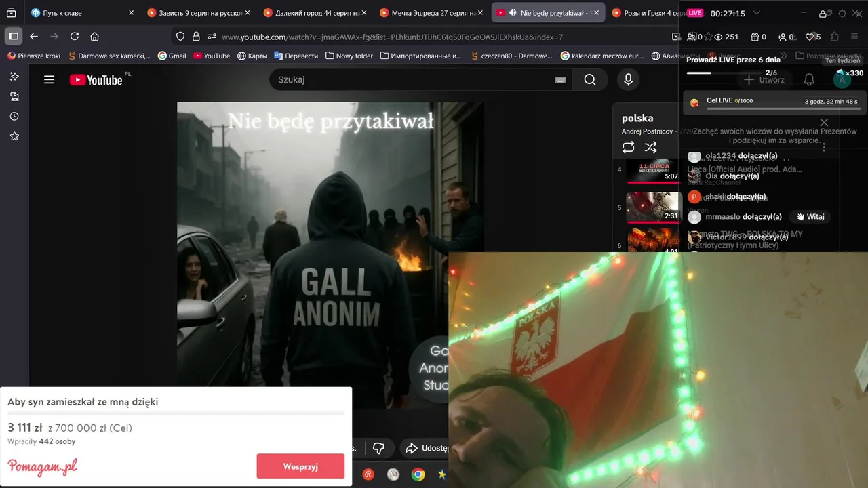Open 'Pierwsze kroki' bookmark
The image size is (868, 488).
pos(34,56)
